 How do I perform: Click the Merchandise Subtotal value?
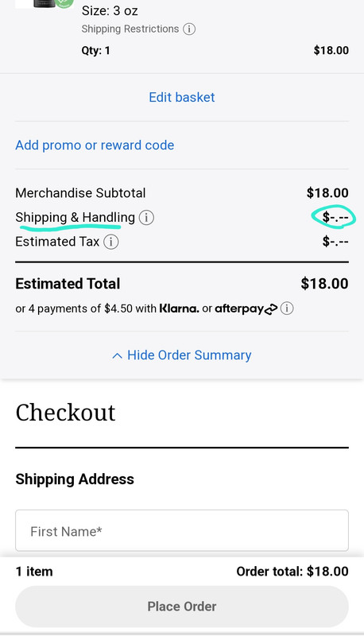[x=327, y=193]
